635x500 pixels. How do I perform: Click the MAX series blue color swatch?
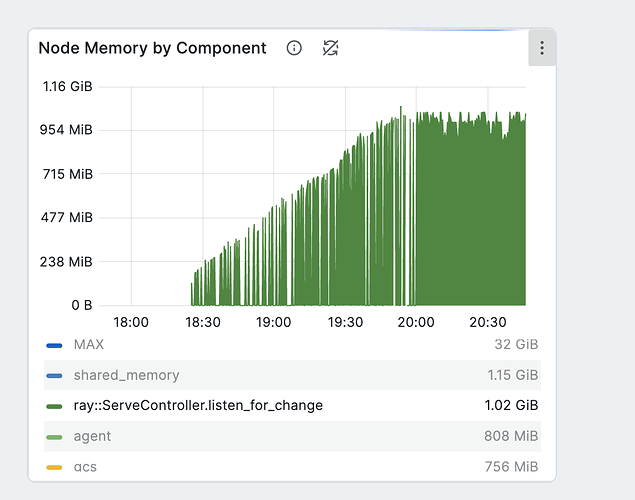click(55, 345)
